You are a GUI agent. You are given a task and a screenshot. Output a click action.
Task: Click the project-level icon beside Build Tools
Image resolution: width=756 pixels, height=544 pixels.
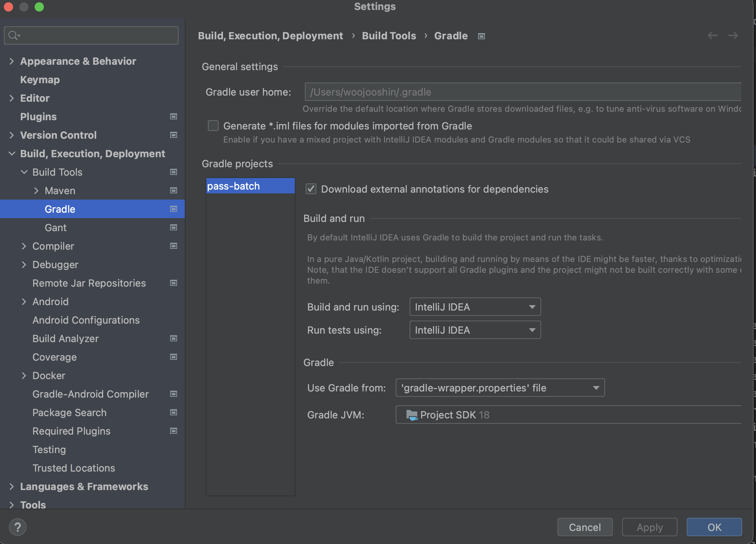pos(174,172)
